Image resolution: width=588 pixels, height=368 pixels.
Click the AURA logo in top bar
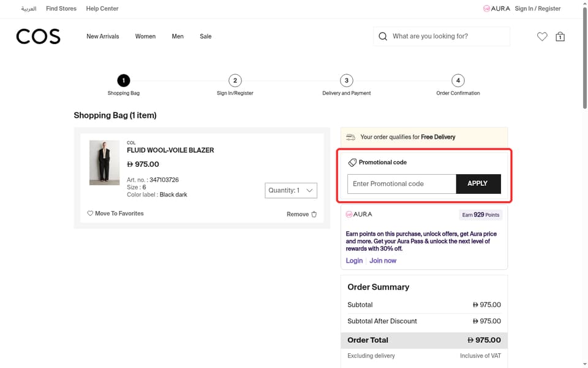tap(497, 9)
